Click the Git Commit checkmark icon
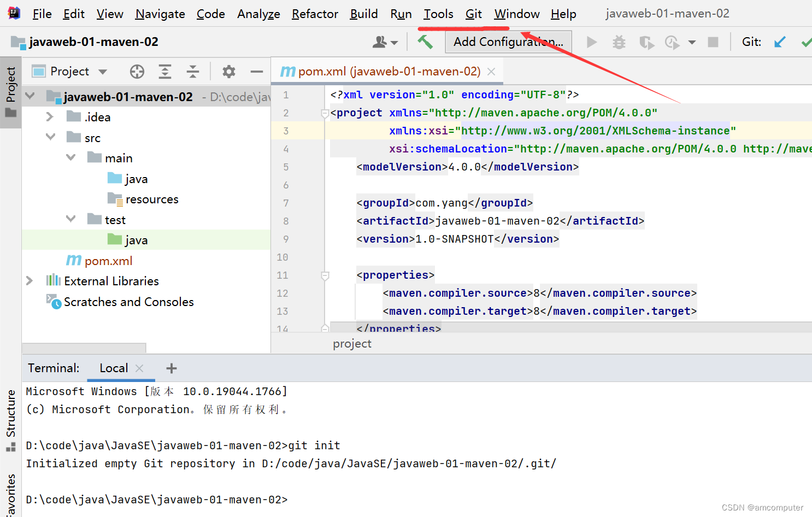This screenshot has width=812, height=517. pos(807,42)
